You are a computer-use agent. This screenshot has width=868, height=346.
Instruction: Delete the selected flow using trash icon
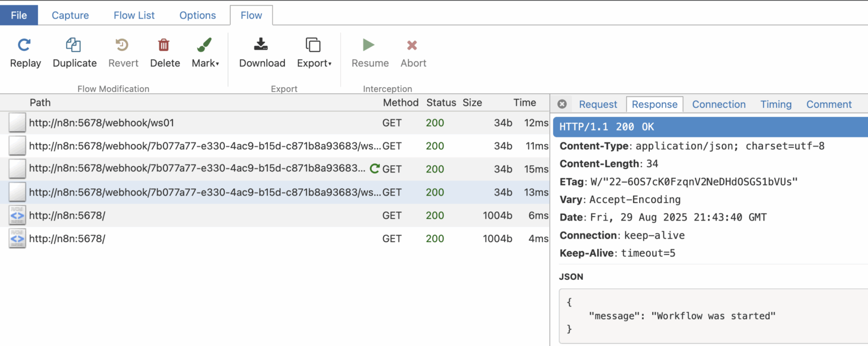pyautogui.click(x=164, y=45)
